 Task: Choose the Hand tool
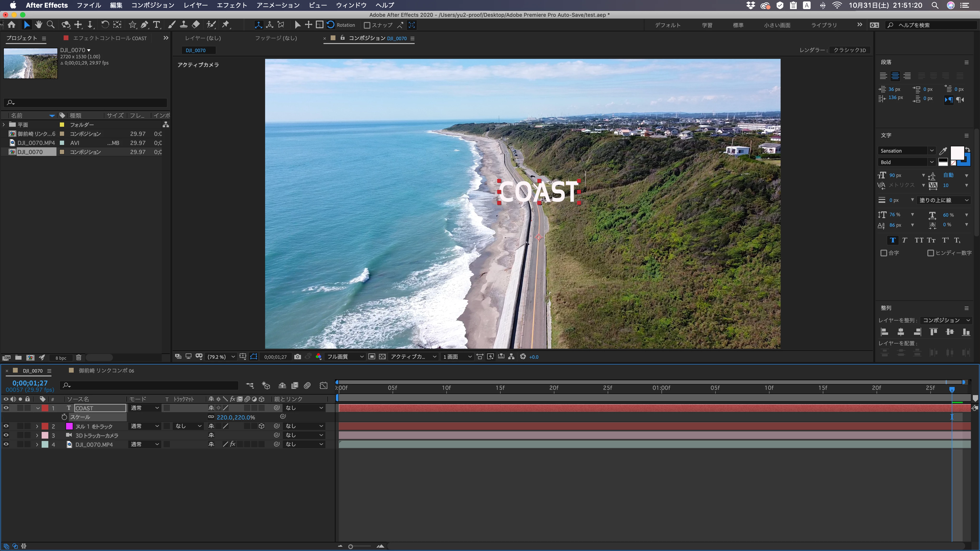pyautogui.click(x=39, y=25)
